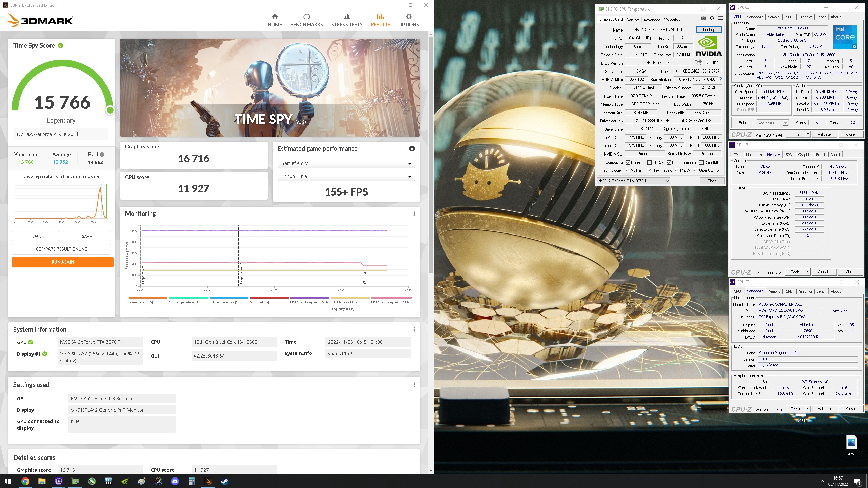Image resolution: width=868 pixels, height=488 pixels.
Task: Click Frame rate (FPS) orange legend bar
Action: tap(147, 298)
